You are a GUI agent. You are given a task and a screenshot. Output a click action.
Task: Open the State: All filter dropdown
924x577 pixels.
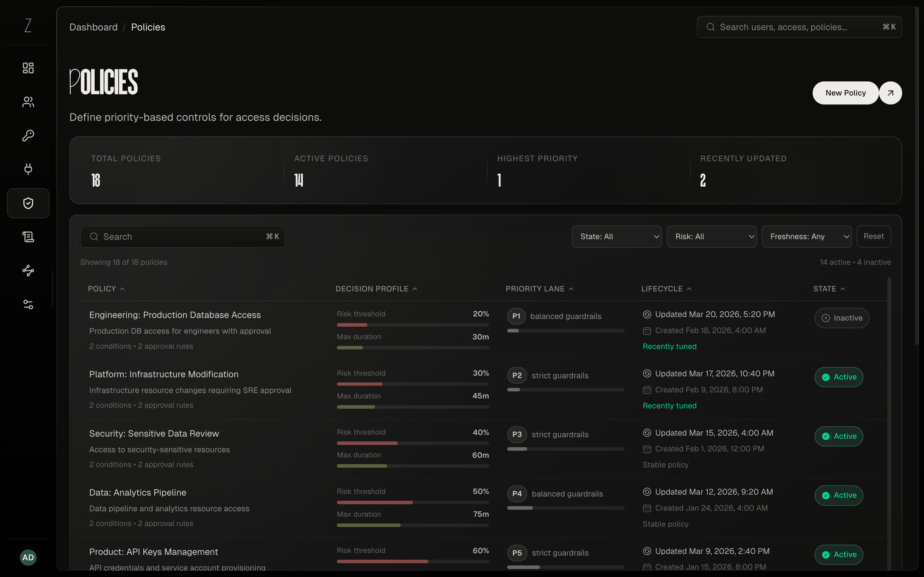617,236
